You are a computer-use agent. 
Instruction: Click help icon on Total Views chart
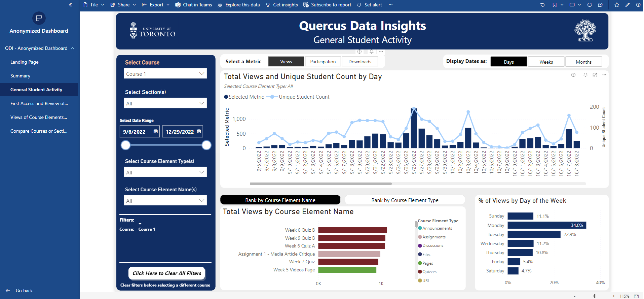pos(573,75)
